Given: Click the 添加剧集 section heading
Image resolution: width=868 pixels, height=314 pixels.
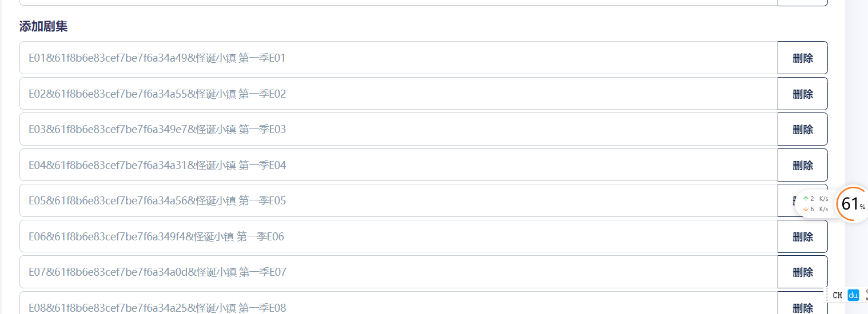Looking at the screenshot, I should (43, 26).
